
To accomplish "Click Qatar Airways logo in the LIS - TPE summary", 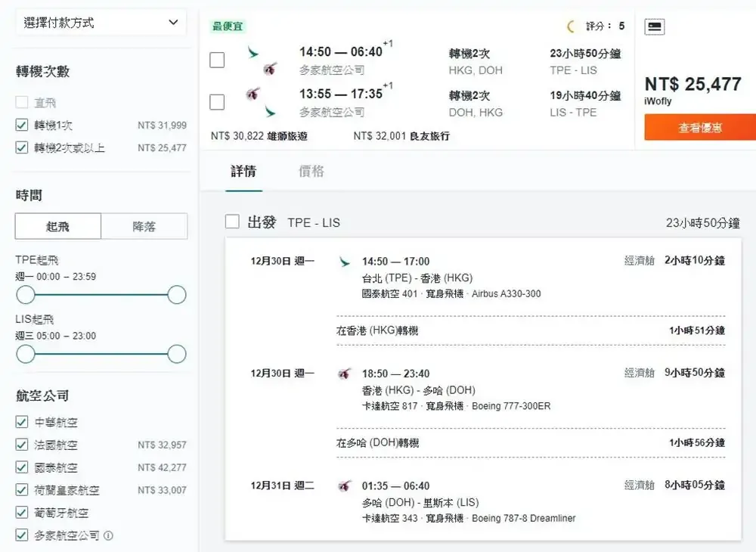I will (253, 95).
